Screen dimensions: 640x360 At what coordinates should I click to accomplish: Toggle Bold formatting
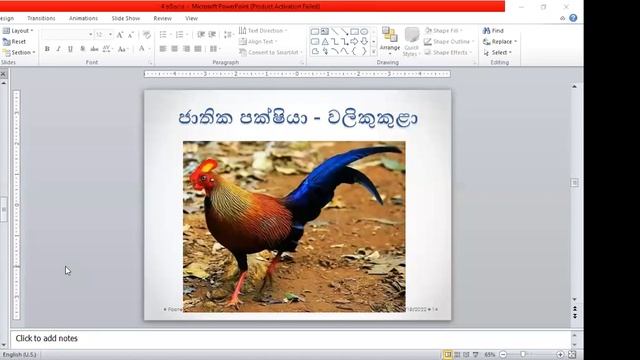47,49
